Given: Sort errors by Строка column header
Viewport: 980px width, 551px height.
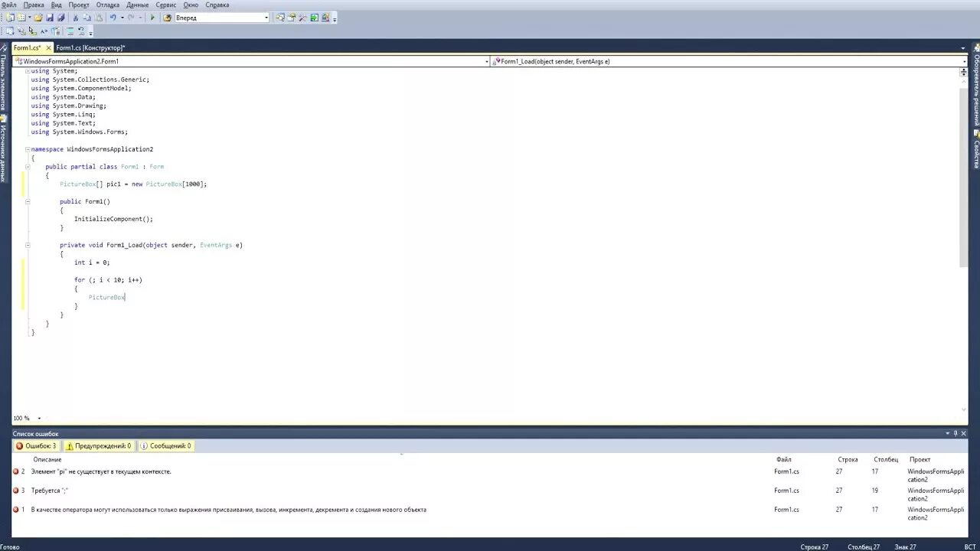Looking at the screenshot, I should pos(848,459).
